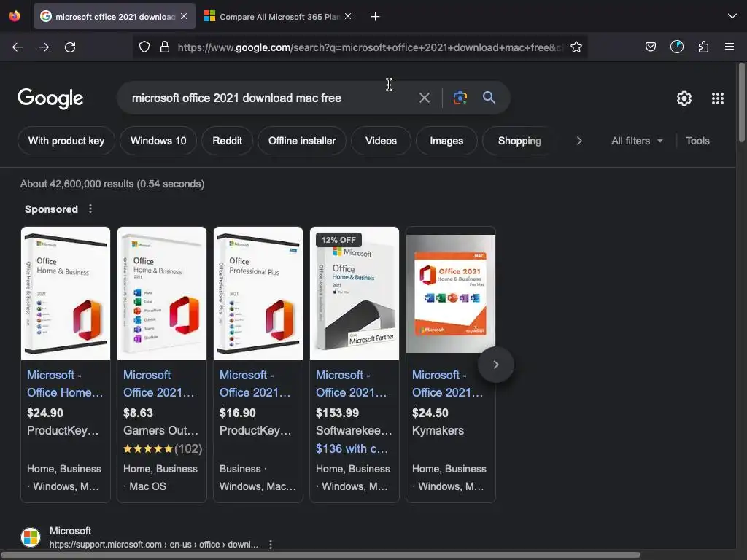
Task: Open a new tab with plus
Action: tap(376, 17)
